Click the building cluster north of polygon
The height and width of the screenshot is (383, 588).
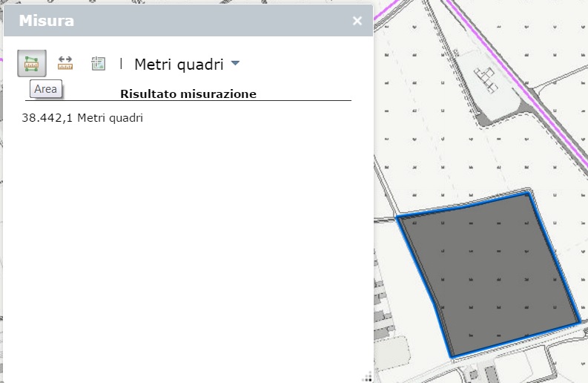pyautogui.click(x=486, y=77)
